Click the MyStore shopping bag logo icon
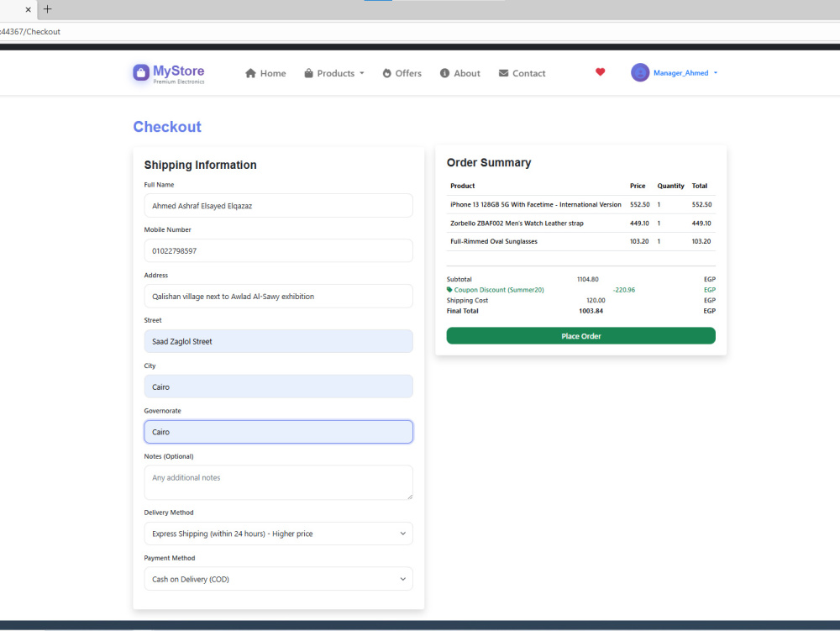The width and height of the screenshot is (840, 631). pyautogui.click(x=141, y=72)
